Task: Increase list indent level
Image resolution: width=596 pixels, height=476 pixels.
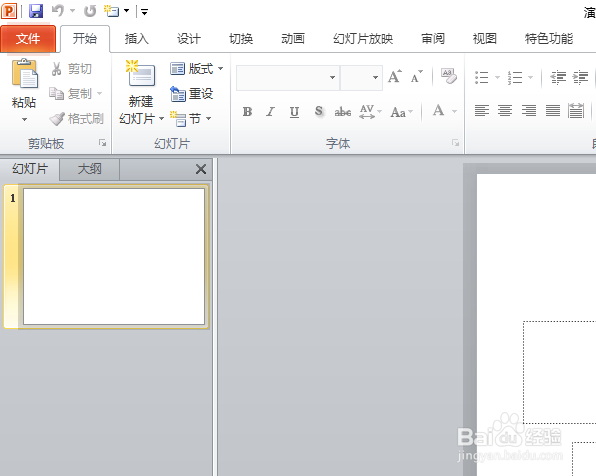Action: 580,78
